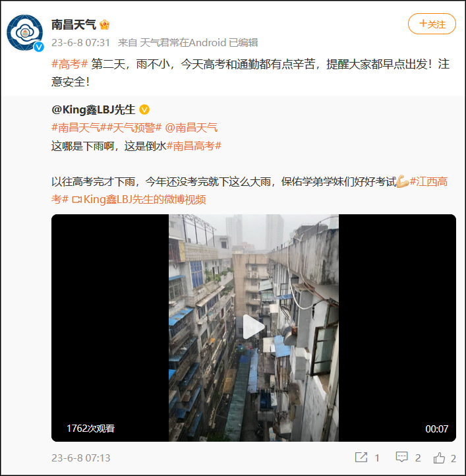Open the 南昌天气 profile avatar
This screenshot has height=476, width=466.
pos(24,32)
